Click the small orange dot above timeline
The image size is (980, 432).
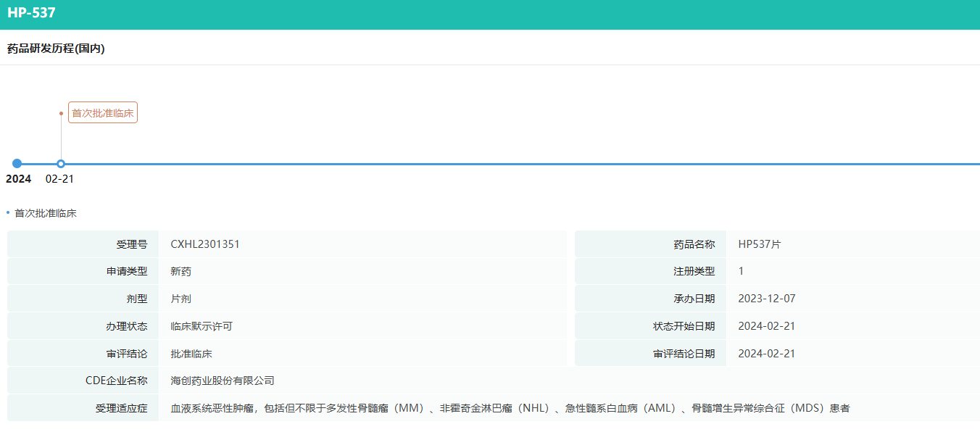(61, 113)
